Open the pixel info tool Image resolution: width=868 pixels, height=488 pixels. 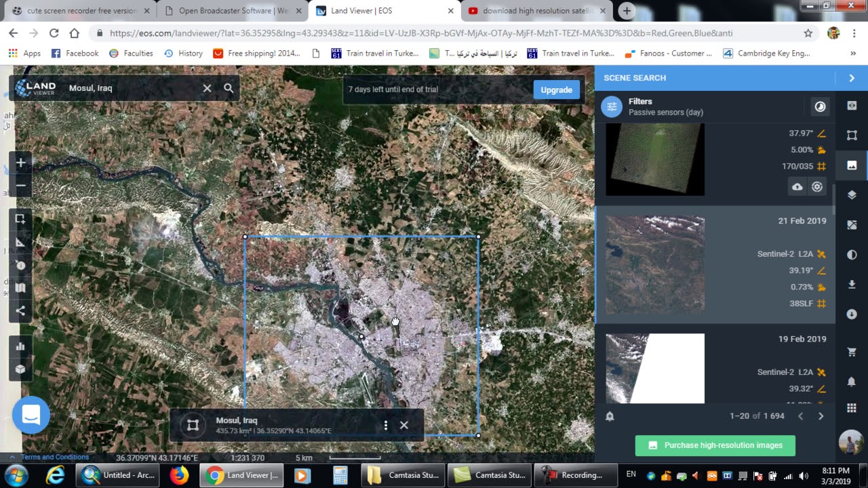[20, 265]
